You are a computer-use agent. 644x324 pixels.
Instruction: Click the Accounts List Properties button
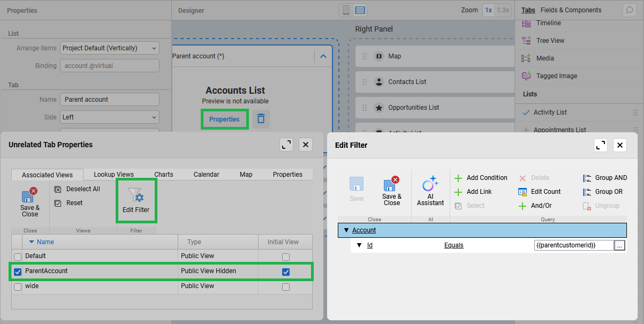point(224,119)
